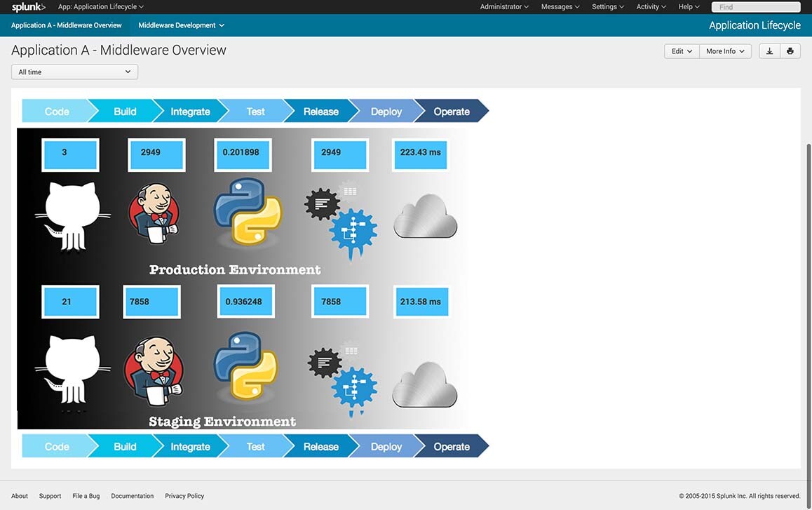This screenshot has width=812, height=510.
Task: Click the bottom Test pipeline stage
Action: coord(255,446)
